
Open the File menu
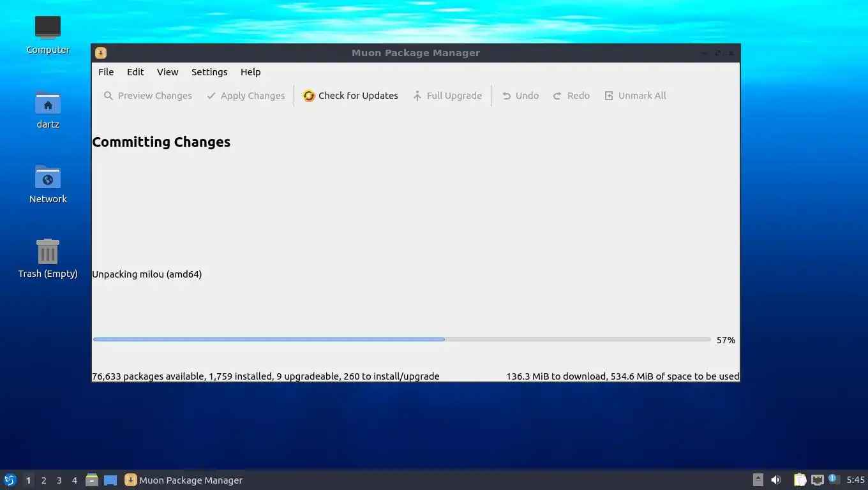click(106, 72)
